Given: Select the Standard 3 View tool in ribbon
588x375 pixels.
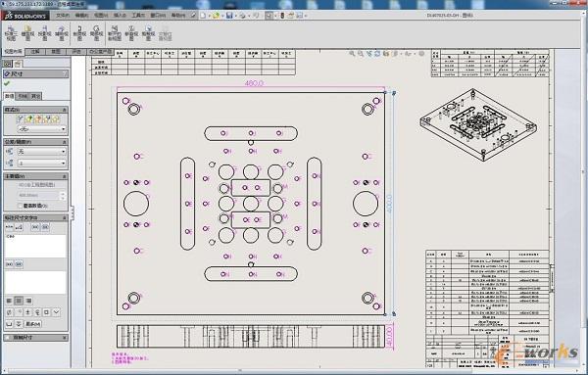Looking at the screenshot, I should click(11, 33).
